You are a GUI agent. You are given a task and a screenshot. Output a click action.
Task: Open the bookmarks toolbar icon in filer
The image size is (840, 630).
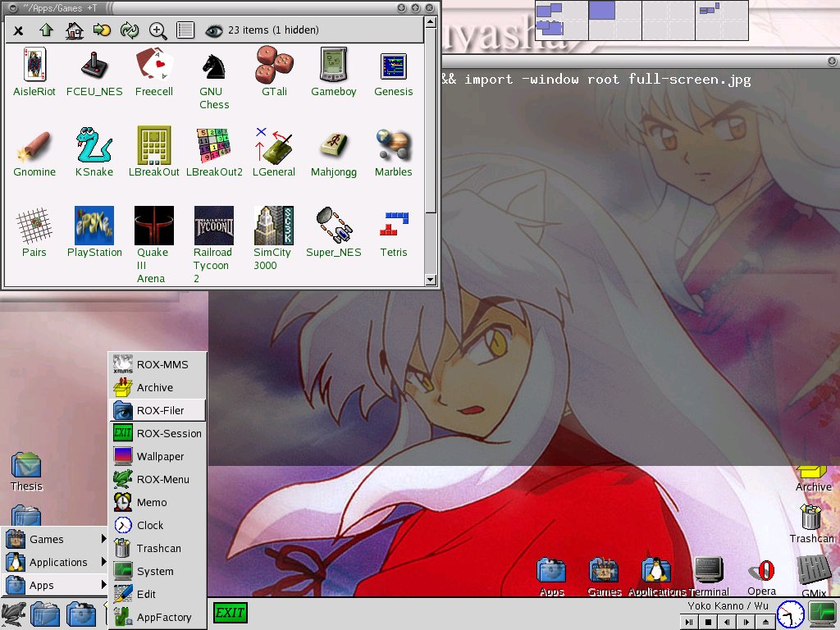coord(102,30)
